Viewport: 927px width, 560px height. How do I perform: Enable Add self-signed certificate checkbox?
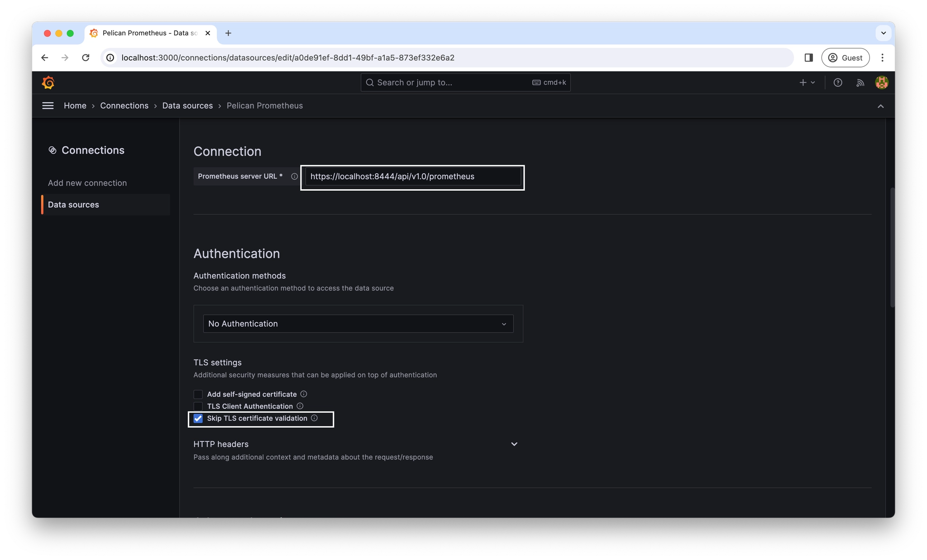tap(197, 394)
